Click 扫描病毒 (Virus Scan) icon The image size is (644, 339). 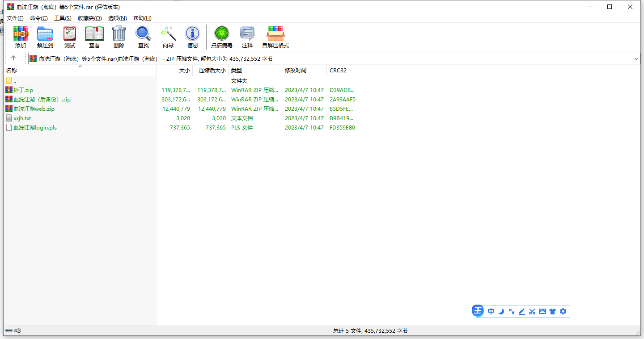point(222,37)
